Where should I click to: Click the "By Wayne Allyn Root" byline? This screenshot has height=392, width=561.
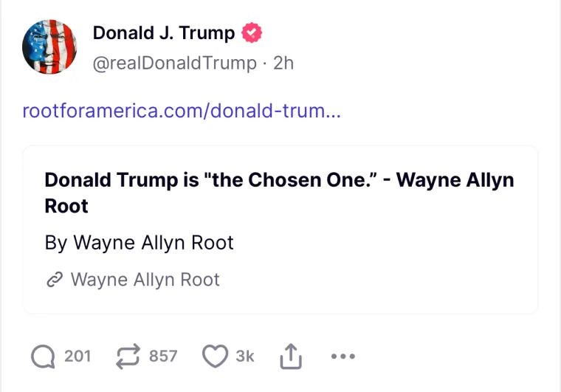point(139,242)
